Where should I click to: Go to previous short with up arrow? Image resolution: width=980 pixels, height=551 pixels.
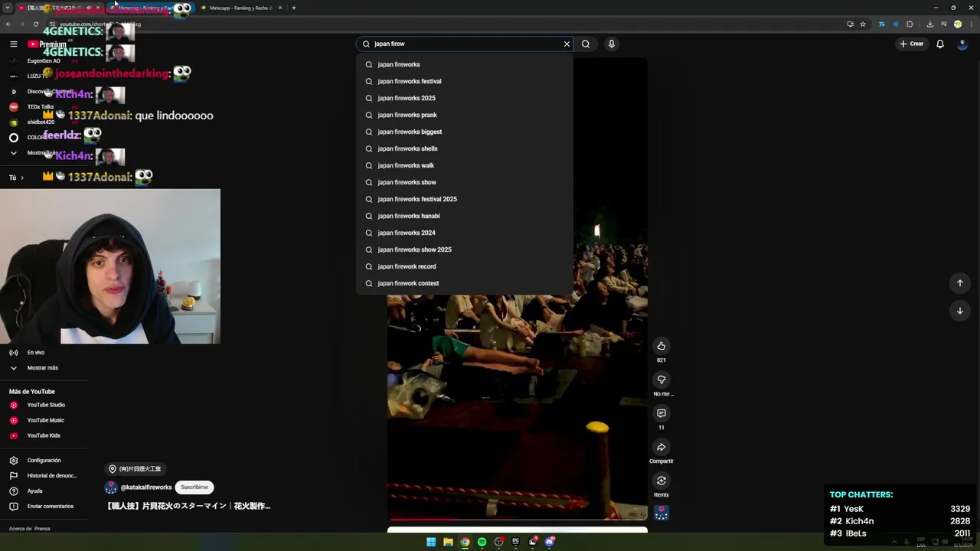(960, 283)
